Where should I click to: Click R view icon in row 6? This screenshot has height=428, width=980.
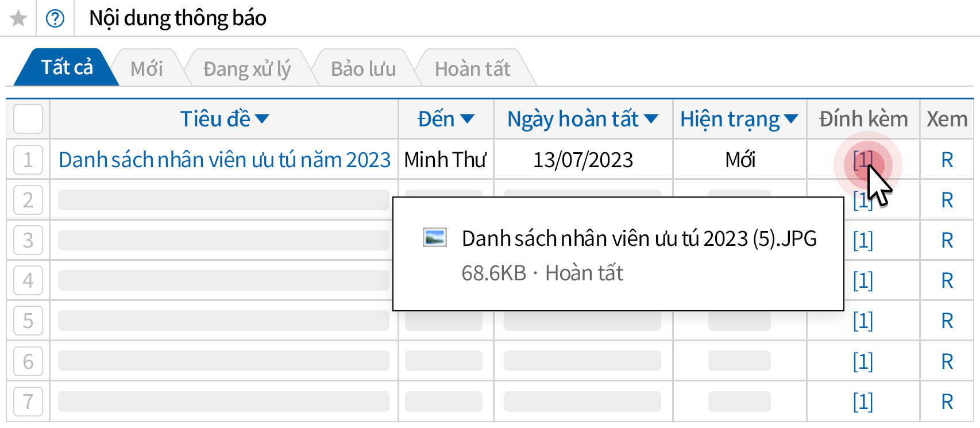(947, 361)
